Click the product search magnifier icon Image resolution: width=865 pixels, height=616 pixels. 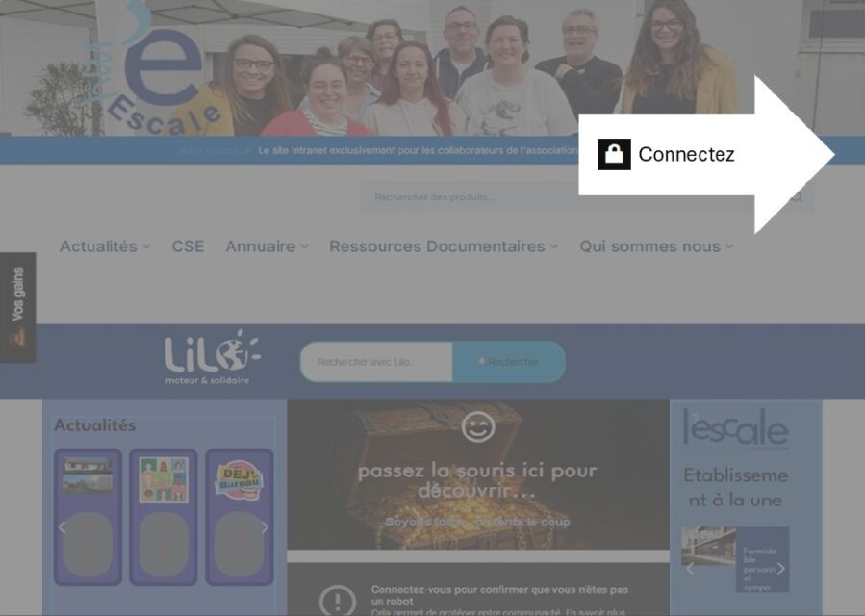(x=797, y=197)
